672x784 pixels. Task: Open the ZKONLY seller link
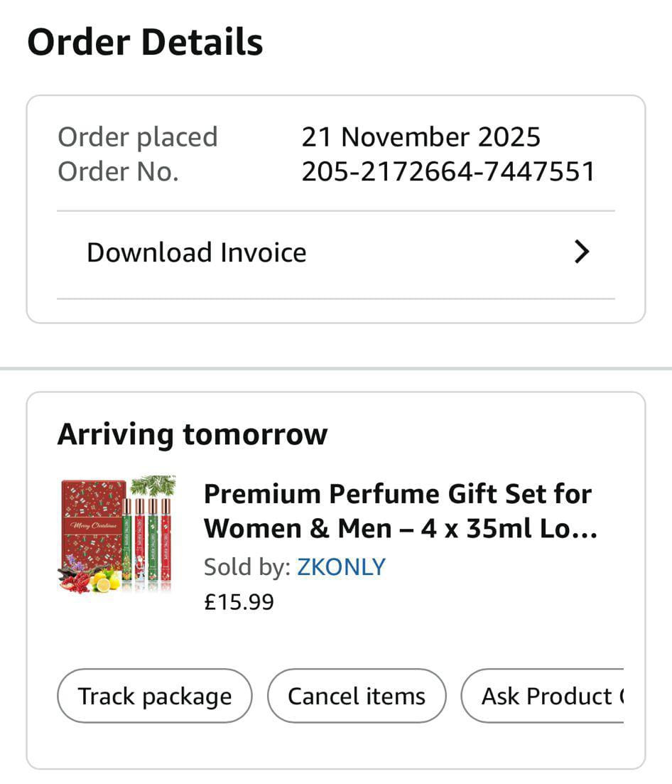click(341, 566)
